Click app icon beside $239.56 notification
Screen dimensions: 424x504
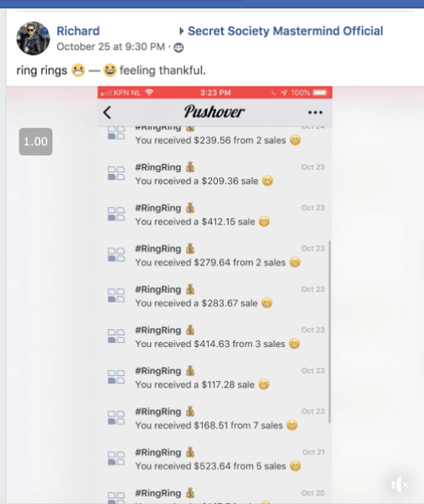[x=116, y=132]
